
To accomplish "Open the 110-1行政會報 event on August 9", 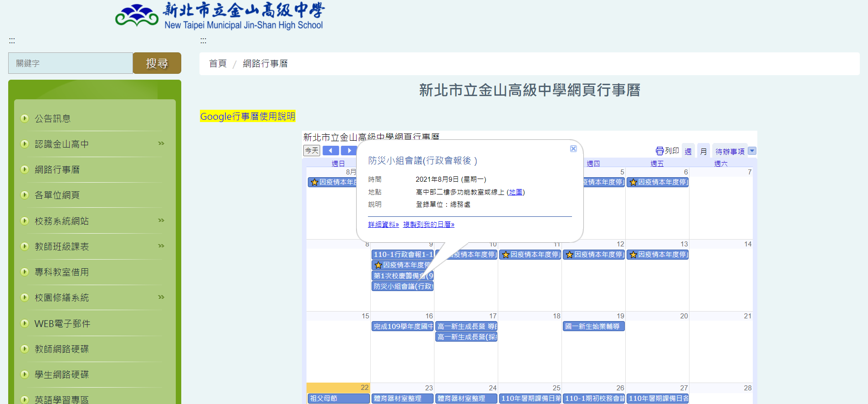I will [403, 255].
